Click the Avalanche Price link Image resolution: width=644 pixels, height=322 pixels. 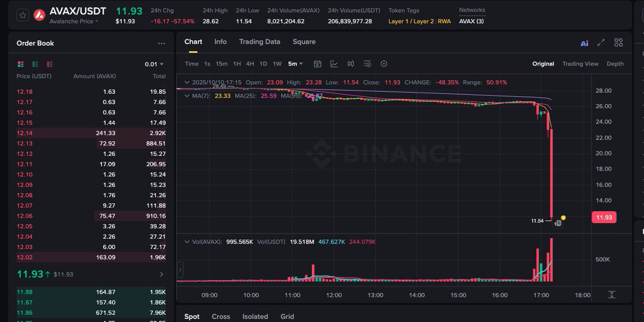point(71,21)
